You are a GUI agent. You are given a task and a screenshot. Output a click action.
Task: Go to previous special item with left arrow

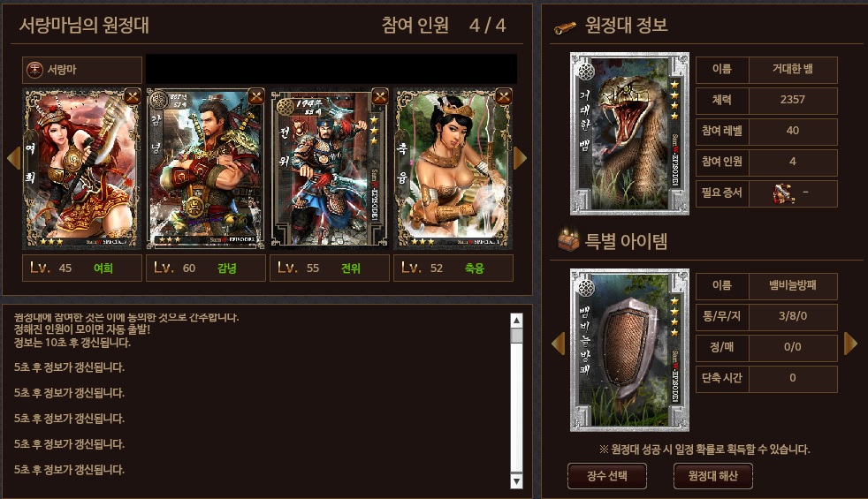[558, 344]
